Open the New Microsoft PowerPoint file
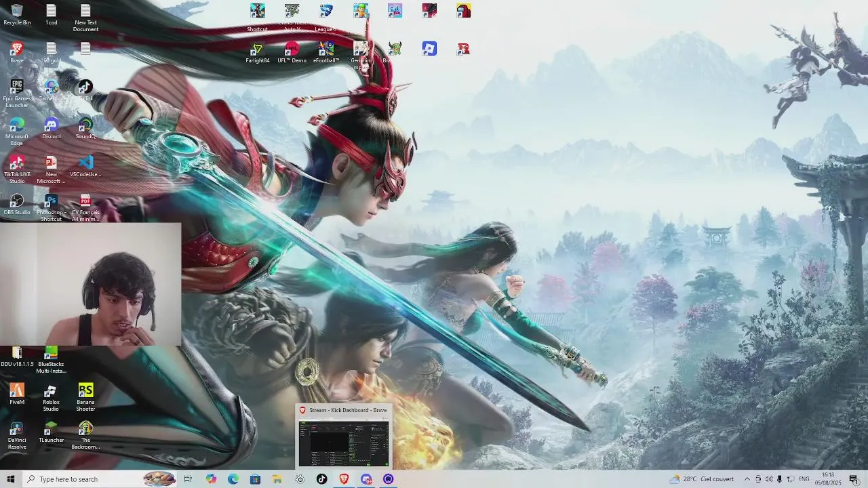Viewport: 868px width, 488px height. (52, 169)
